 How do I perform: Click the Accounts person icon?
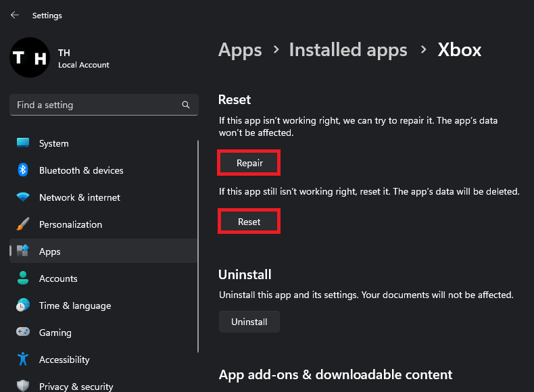coord(23,278)
